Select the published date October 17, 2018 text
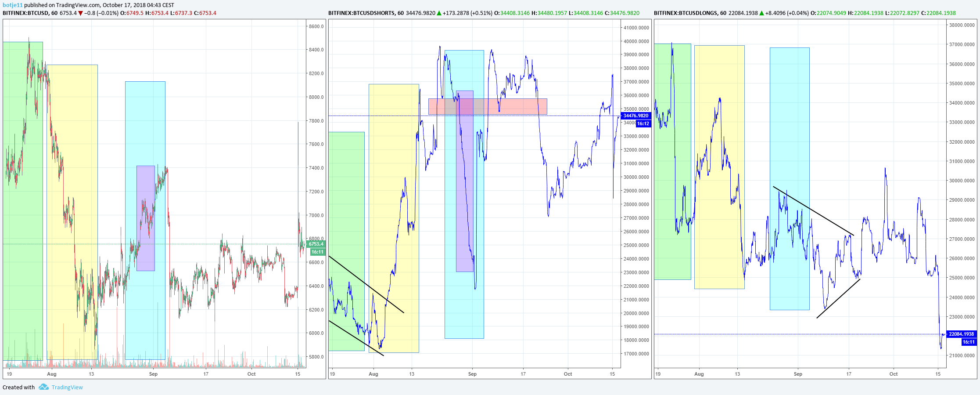Image resolution: width=980 pixels, height=395 pixels. tap(125, 5)
